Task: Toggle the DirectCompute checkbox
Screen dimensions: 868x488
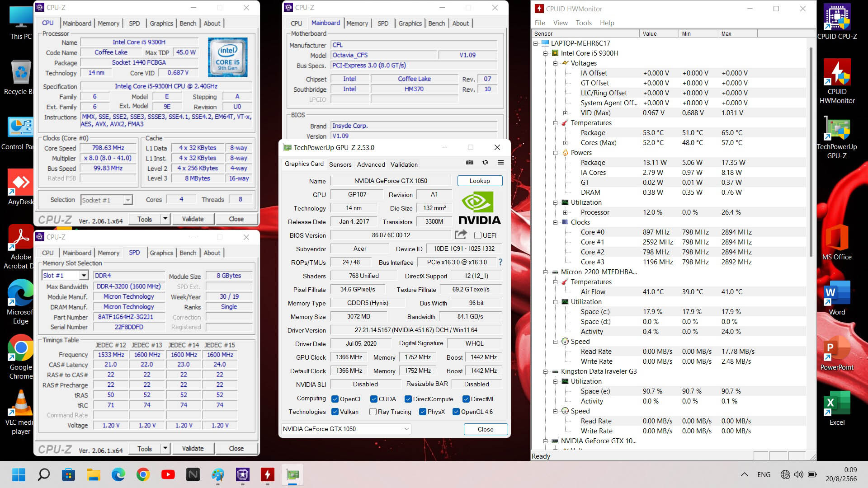Action: tap(408, 399)
